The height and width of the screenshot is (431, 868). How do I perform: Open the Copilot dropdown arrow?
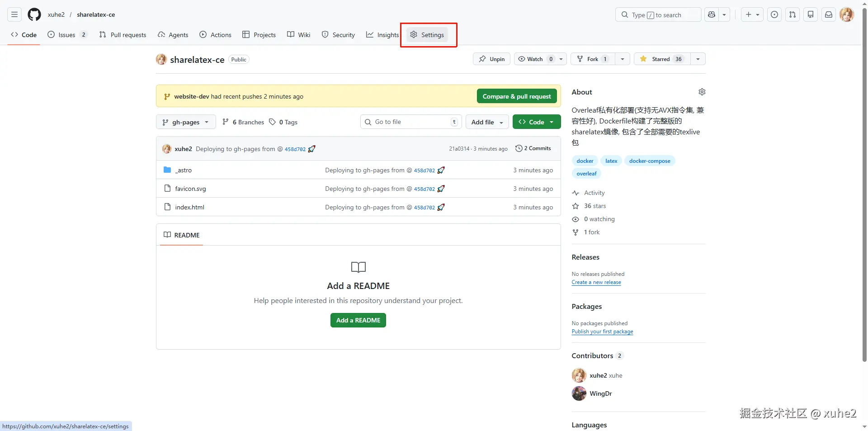click(x=724, y=14)
